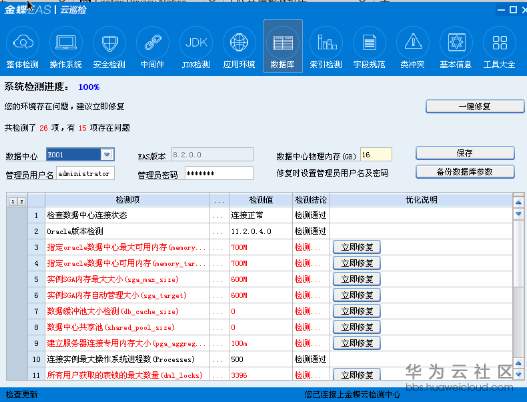527x402 pixels.
Task: Click the 数据缓冲池大小检测 item text
Action: (113, 311)
